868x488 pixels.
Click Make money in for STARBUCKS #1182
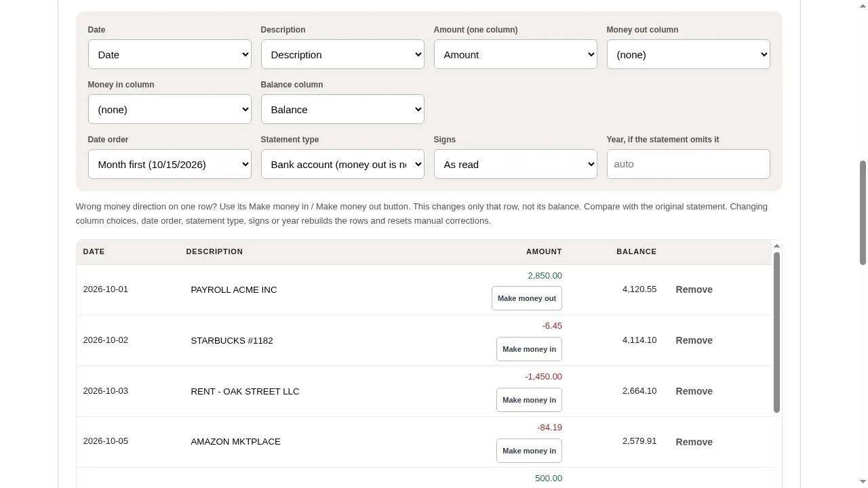click(x=529, y=349)
